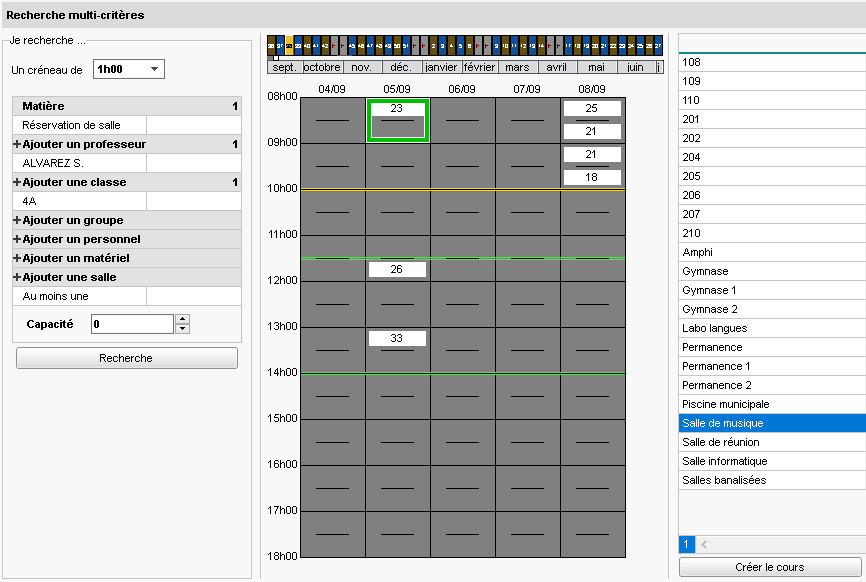This screenshot has width=866, height=582.
Task: Select the class 4A row
Action: 127,202
